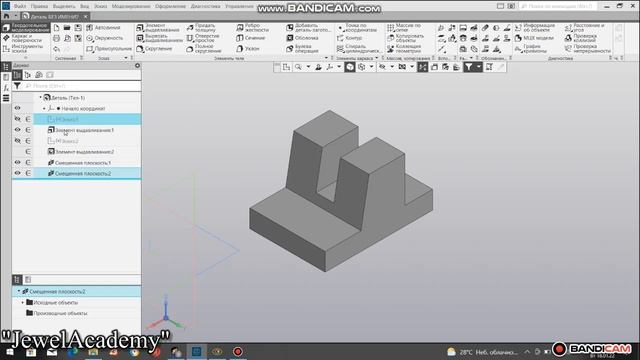Click the new document icon
The height and width of the screenshot is (360, 640).
(x=57, y=28)
